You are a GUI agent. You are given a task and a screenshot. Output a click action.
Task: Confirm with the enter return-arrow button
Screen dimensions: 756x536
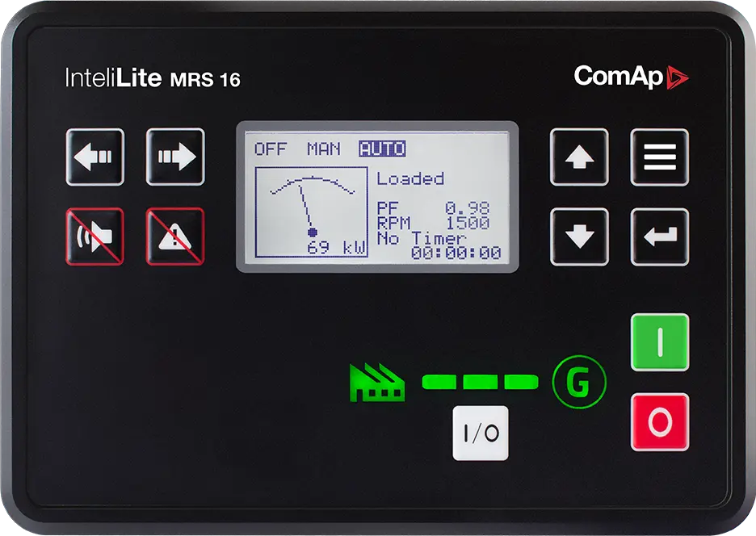[x=660, y=237]
